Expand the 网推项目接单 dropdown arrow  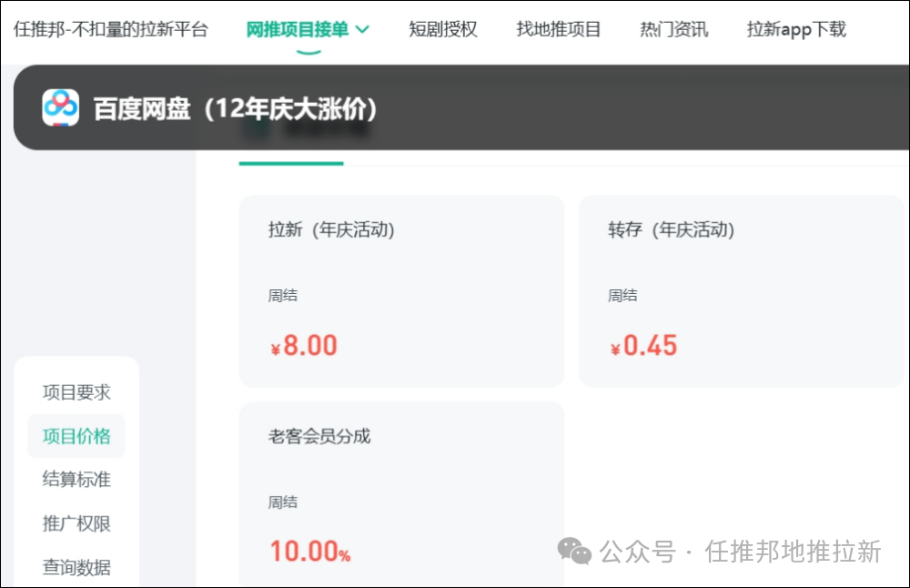pyautogui.click(x=362, y=29)
